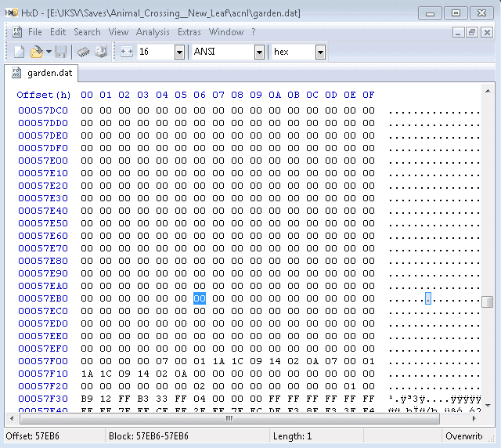Click offset label 00057E50
501x448 pixels.
[x=43, y=223]
